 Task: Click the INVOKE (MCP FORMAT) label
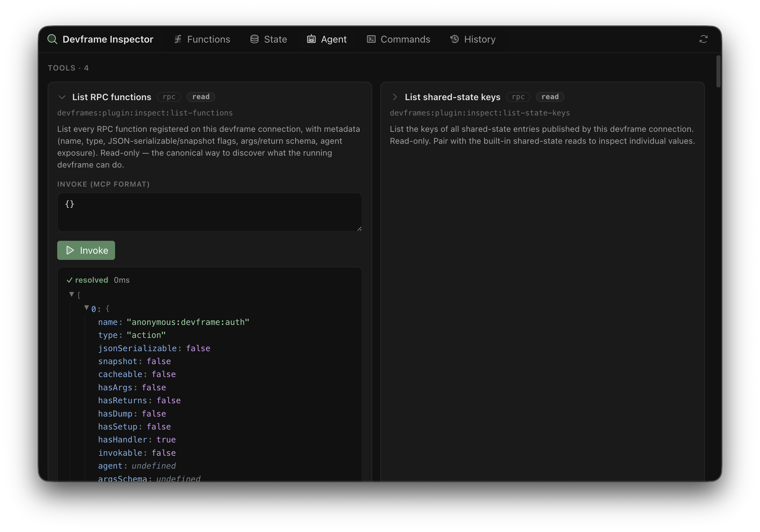[104, 184]
